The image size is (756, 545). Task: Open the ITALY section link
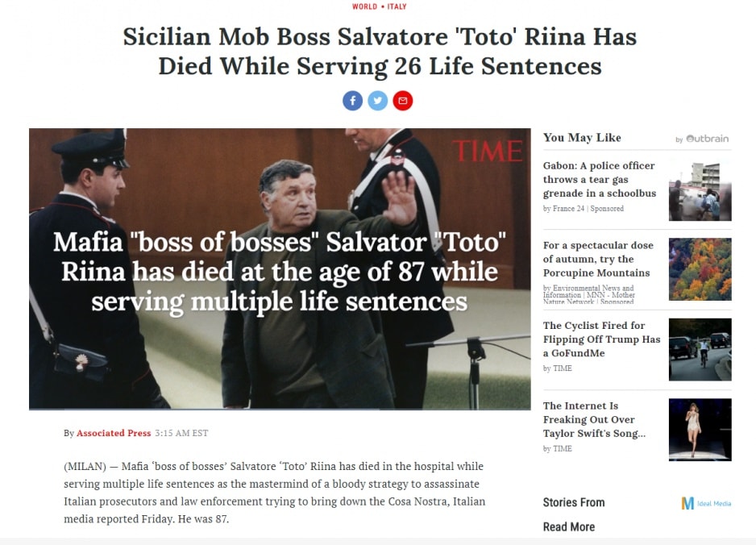click(x=397, y=6)
